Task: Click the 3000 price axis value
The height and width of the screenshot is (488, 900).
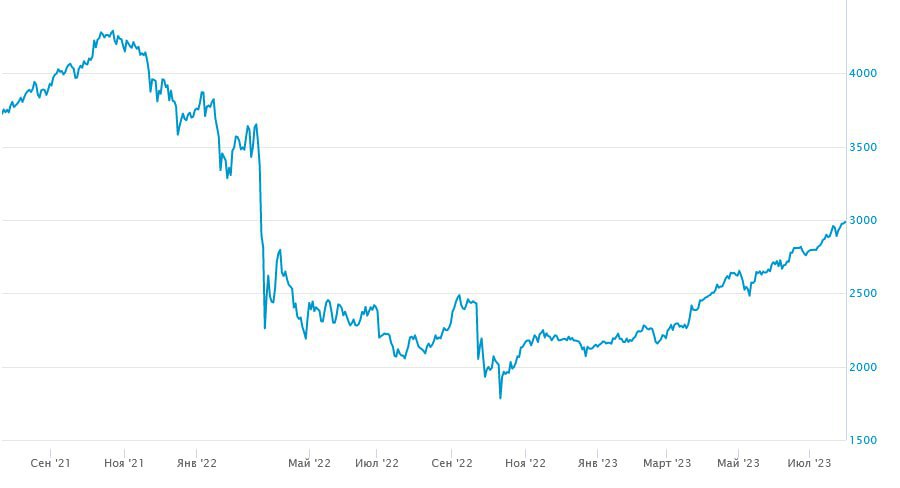Action: [862, 221]
